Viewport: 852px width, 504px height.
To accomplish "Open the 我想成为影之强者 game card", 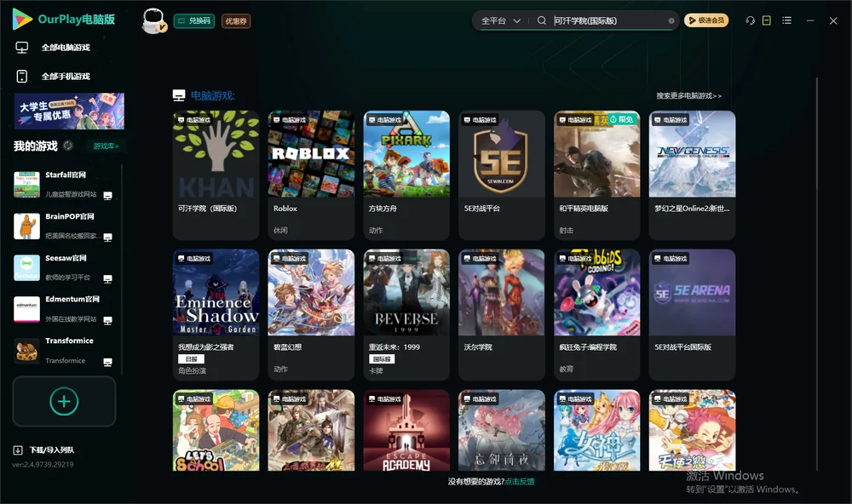I will click(216, 314).
